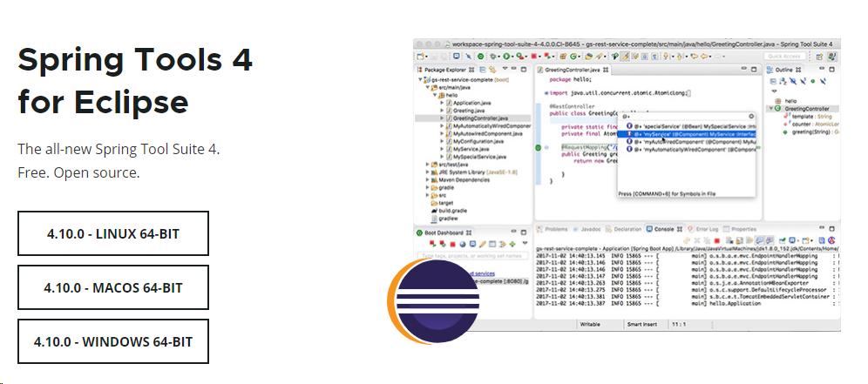Expand JRE System Library node
Image resolution: width=868 pixels, height=384 pixels.
pyautogui.click(x=427, y=172)
